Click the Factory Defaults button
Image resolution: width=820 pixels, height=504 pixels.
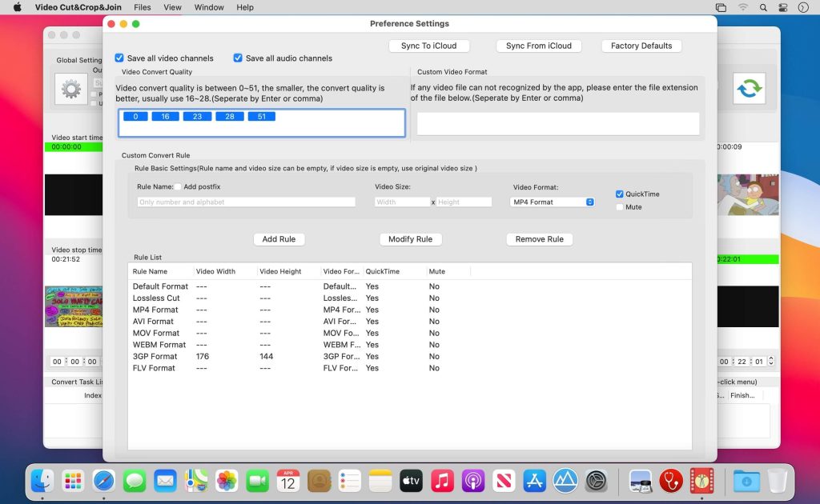[x=641, y=46]
